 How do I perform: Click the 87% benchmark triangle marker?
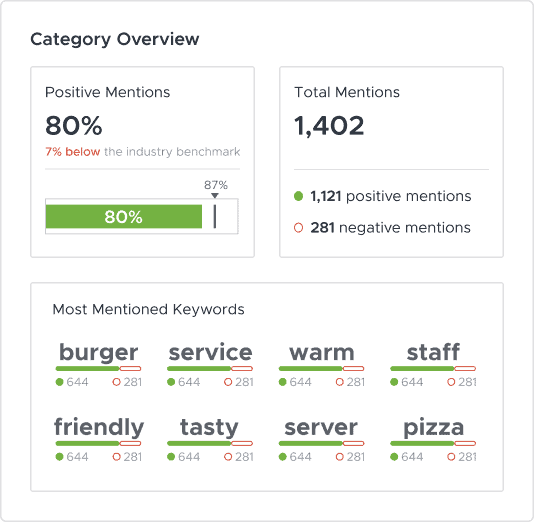[215, 195]
